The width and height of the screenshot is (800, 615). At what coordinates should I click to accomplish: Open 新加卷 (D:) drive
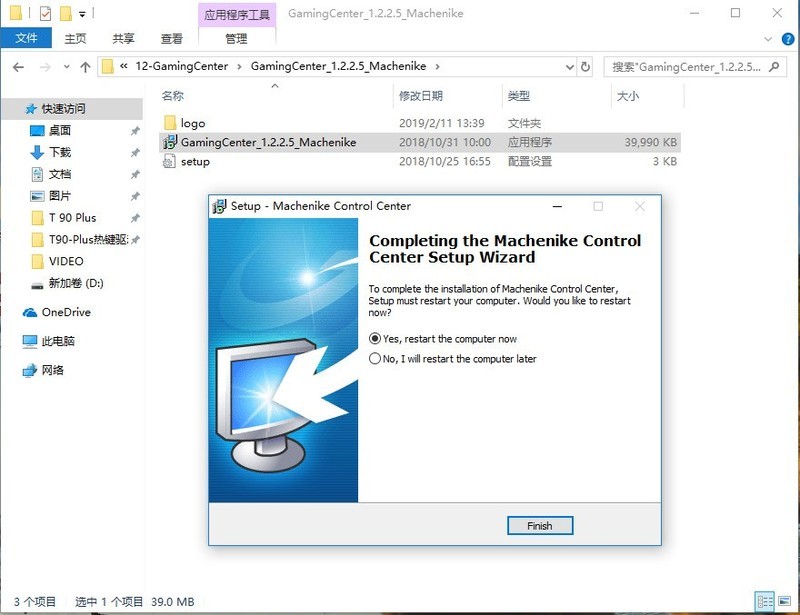[76, 283]
